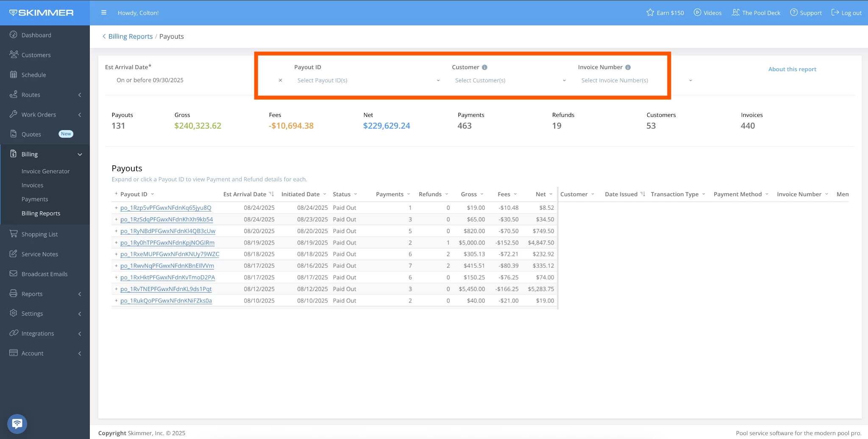Click the Customer filter info icon

pyautogui.click(x=484, y=67)
